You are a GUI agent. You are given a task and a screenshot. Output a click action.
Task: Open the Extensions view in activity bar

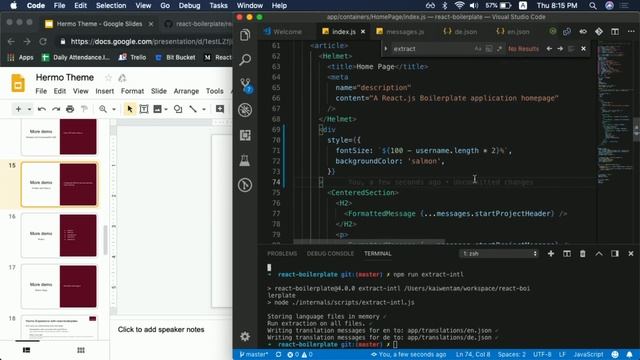(x=245, y=135)
